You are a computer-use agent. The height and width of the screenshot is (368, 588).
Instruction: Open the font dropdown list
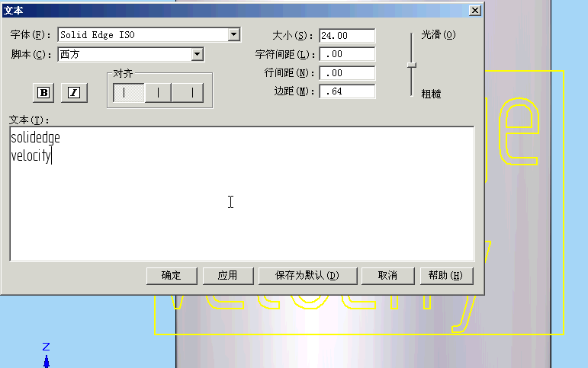233,35
